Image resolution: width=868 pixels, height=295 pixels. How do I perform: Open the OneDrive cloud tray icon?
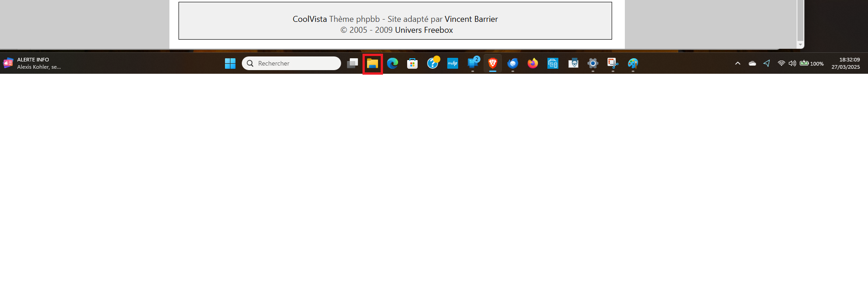point(752,63)
